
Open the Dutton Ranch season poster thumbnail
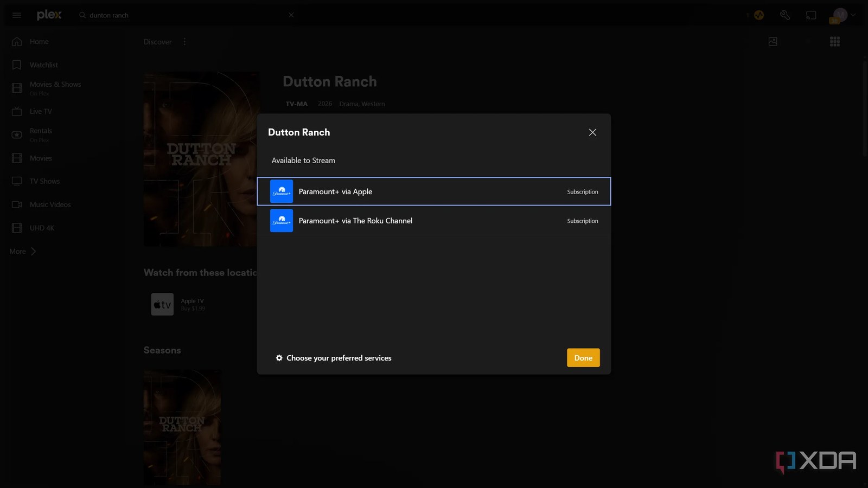(x=182, y=427)
